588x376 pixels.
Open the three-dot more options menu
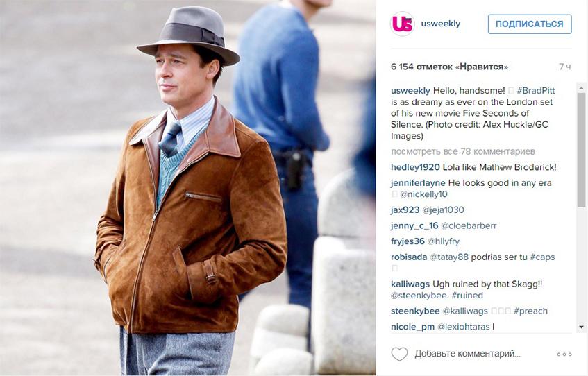(x=564, y=354)
